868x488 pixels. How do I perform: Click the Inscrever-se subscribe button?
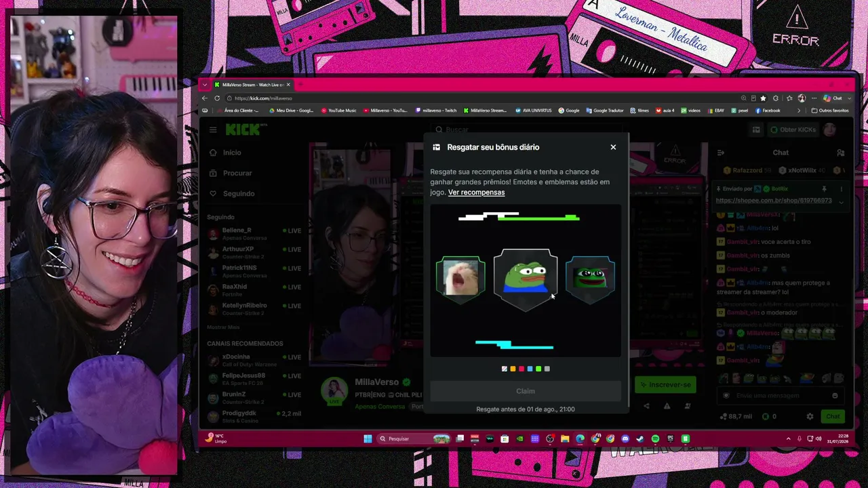665,385
